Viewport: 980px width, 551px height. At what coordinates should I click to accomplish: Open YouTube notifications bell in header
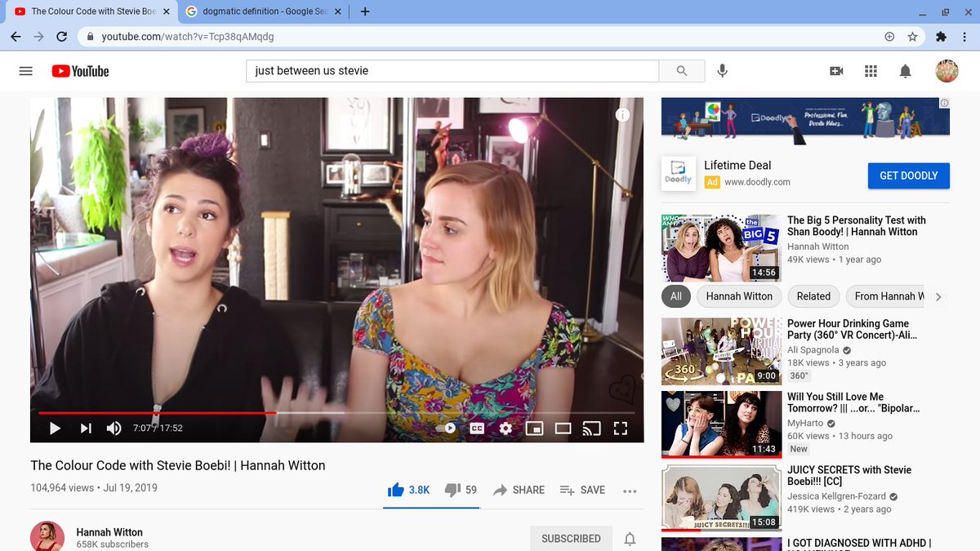(905, 71)
